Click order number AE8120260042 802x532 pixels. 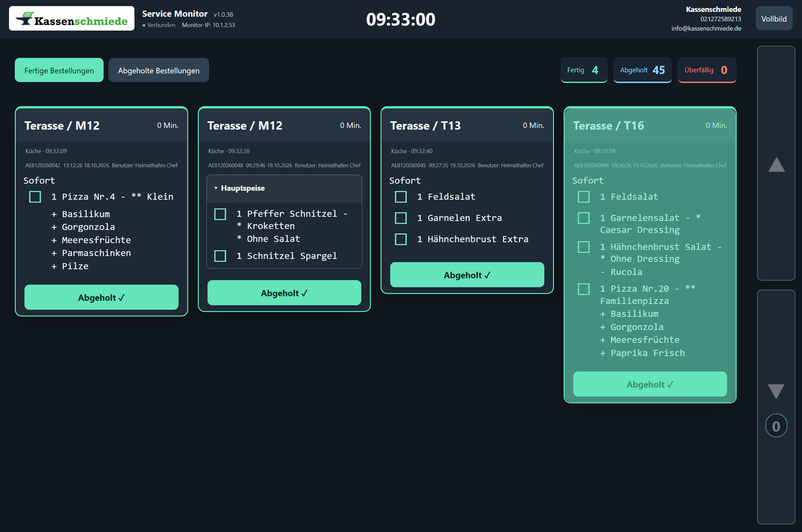43,166
